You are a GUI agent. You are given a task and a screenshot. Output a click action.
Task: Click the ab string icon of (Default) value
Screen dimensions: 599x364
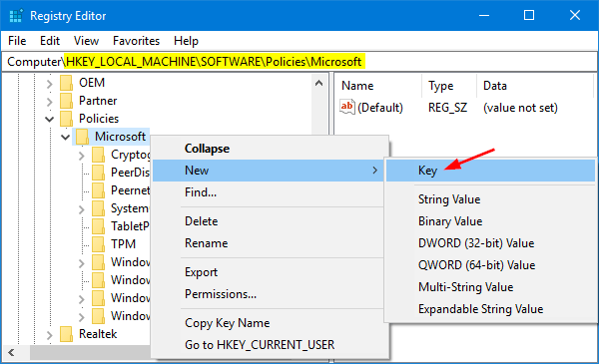(346, 108)
